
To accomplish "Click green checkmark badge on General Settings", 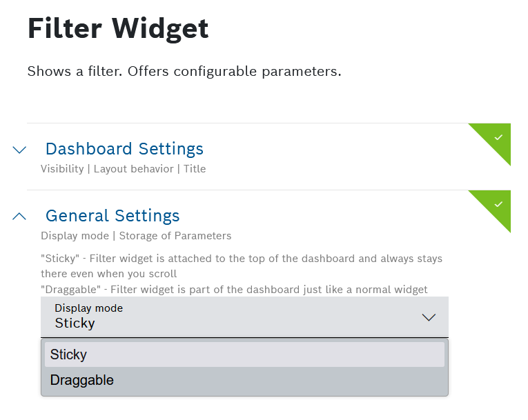I will [x=498, y=204].
